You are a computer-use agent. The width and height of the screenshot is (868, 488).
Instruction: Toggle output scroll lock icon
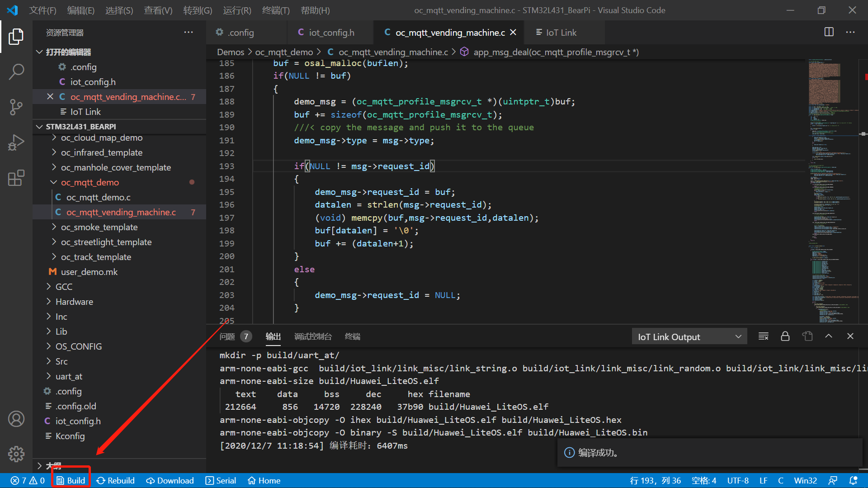(x=785, y=336)
